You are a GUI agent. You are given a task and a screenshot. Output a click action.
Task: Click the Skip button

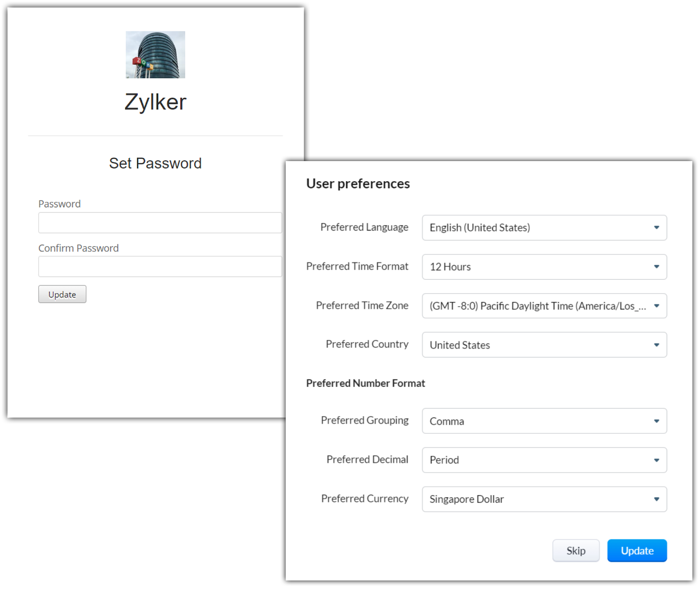click(576, 550)
